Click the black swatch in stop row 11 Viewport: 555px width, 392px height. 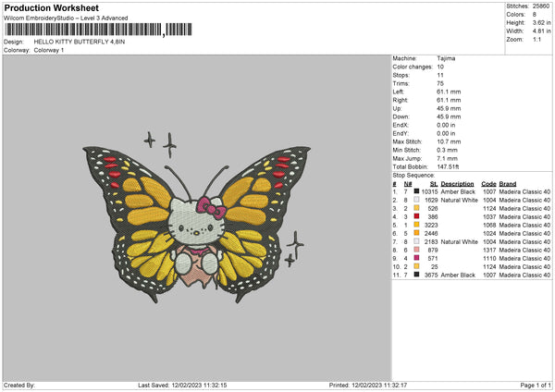point(416,275)
